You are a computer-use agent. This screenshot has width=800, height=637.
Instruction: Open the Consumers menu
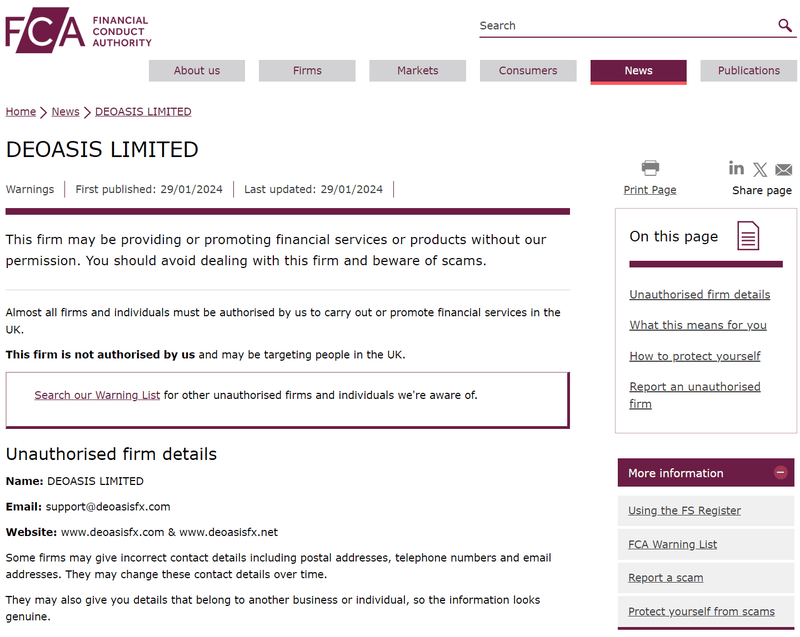(x=528, y=70)
